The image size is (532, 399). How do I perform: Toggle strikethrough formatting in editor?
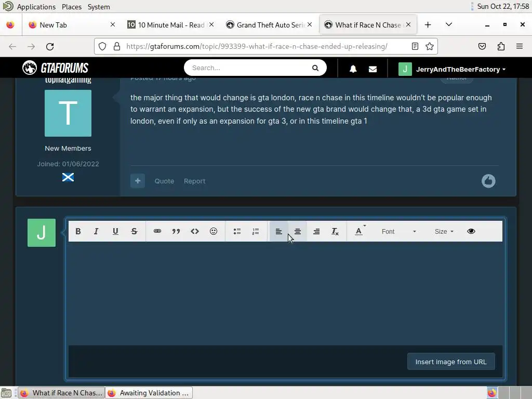[x=134, y=231]
